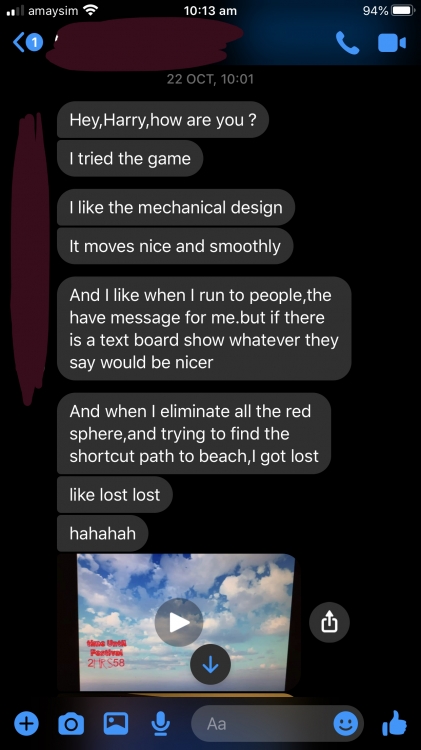Open the emoji picker in message field
421x750 pixels.
click(x=345, y=723)
